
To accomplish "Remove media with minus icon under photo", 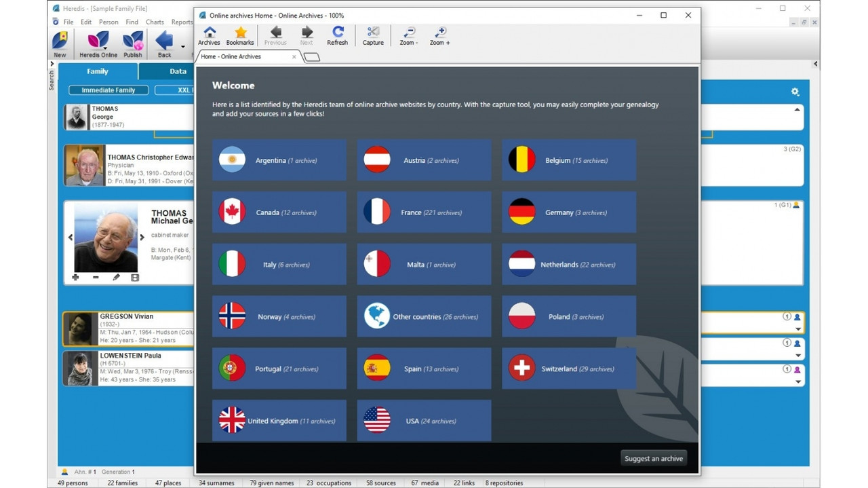I will [x=96, y=277].
